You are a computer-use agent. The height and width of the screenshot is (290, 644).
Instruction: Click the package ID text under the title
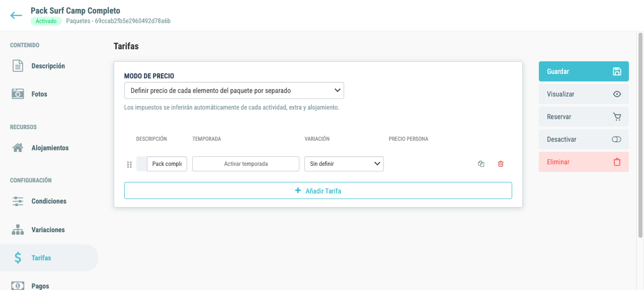[x=118, y=21]
